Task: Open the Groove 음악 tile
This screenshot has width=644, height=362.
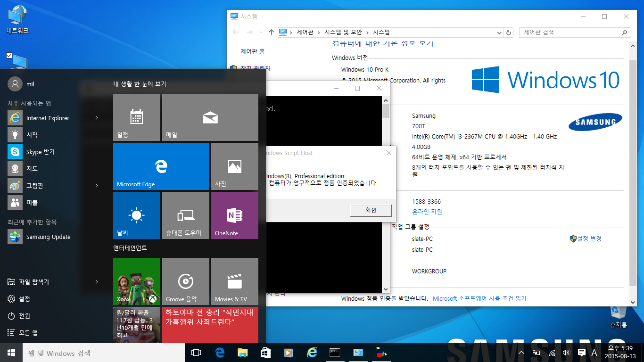Action: click(186, 281)
